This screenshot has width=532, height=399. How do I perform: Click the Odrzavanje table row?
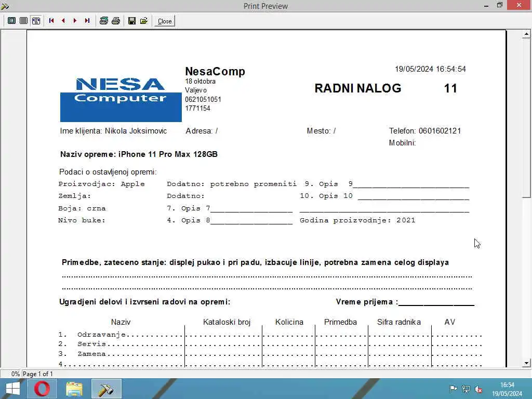click(x=270, y=335)
